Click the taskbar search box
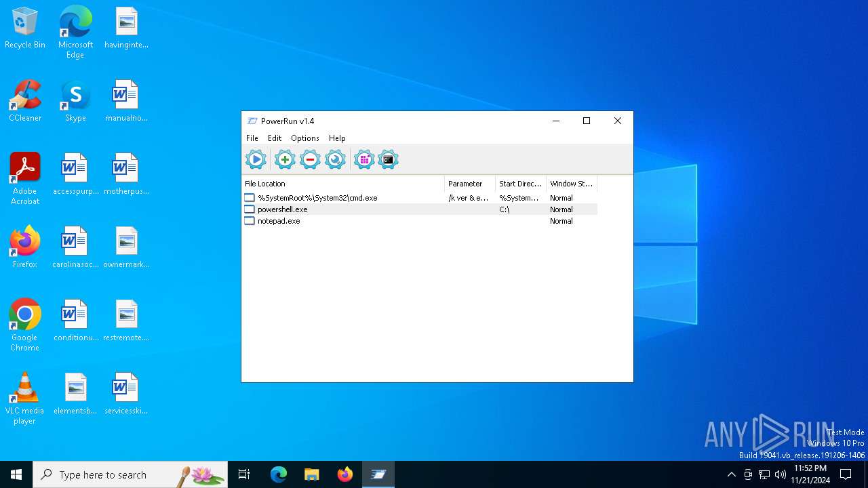This screenshot has width=868, height=488. click(130, 474)
